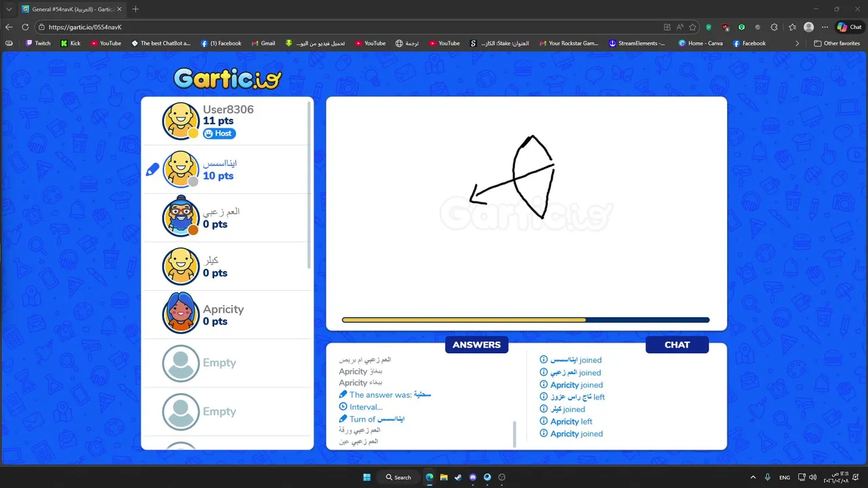The height and width of the screenshot is (488, 868).
Task: Click the round timer progress bar
Action: (x=526, y=320)
